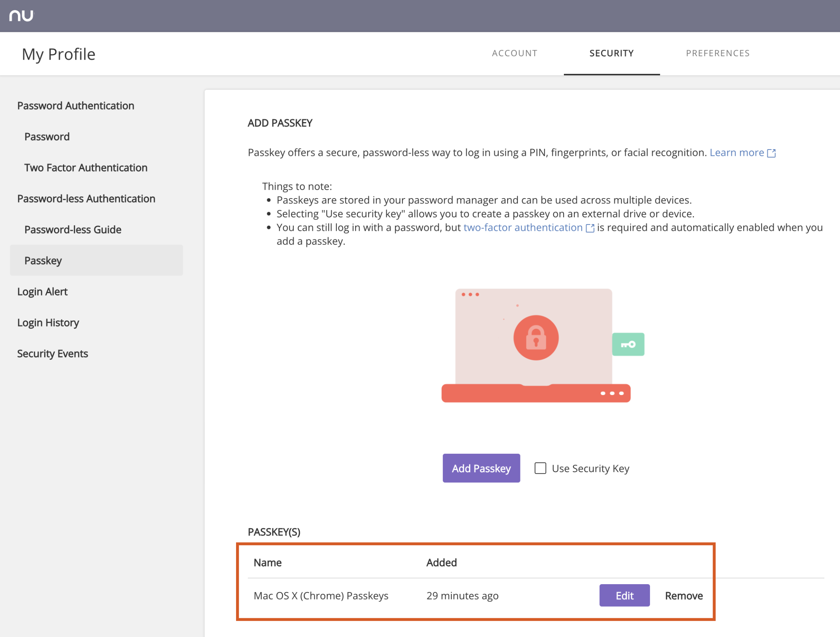Enable the Use Security Key checkbox
Screen dimensions: 840x637
point(540,468)
